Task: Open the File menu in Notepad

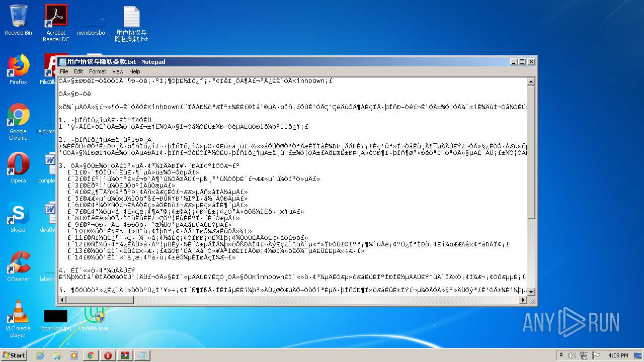Action: (x=64, y=71)
